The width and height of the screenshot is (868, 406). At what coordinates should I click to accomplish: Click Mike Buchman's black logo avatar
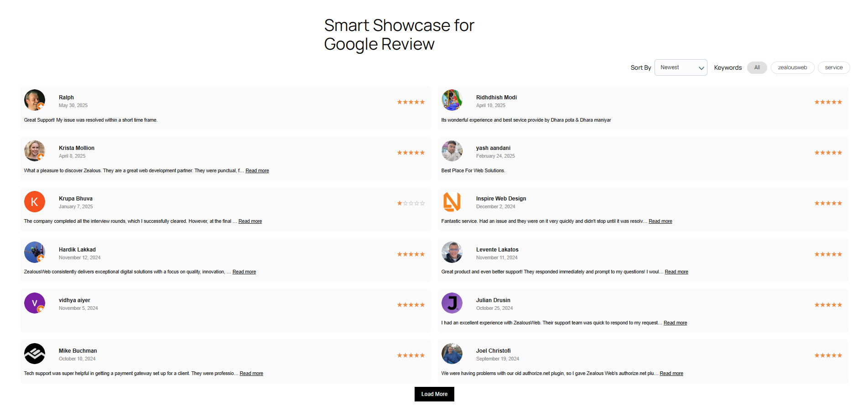tap(35, 354)
